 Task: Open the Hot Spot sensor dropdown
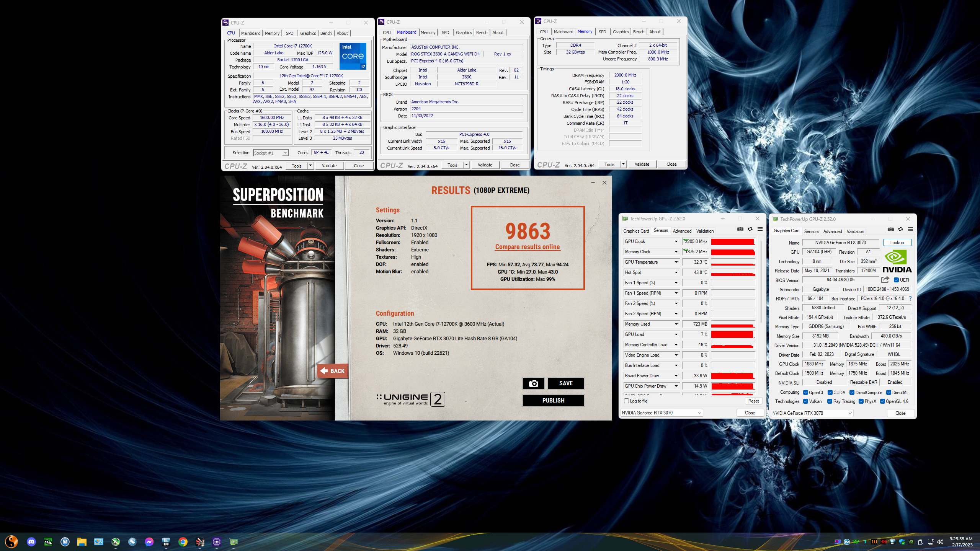point(676,272)
